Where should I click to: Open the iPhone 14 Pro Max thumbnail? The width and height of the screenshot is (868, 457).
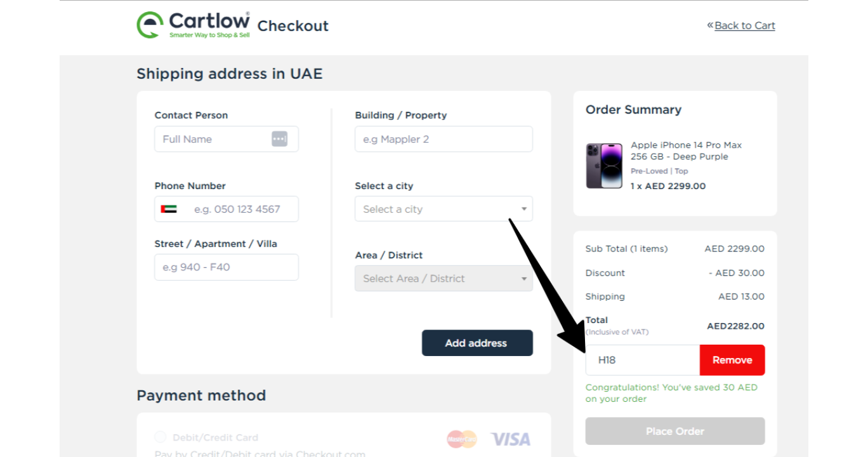pyautogui.click(x=604, y=166)
